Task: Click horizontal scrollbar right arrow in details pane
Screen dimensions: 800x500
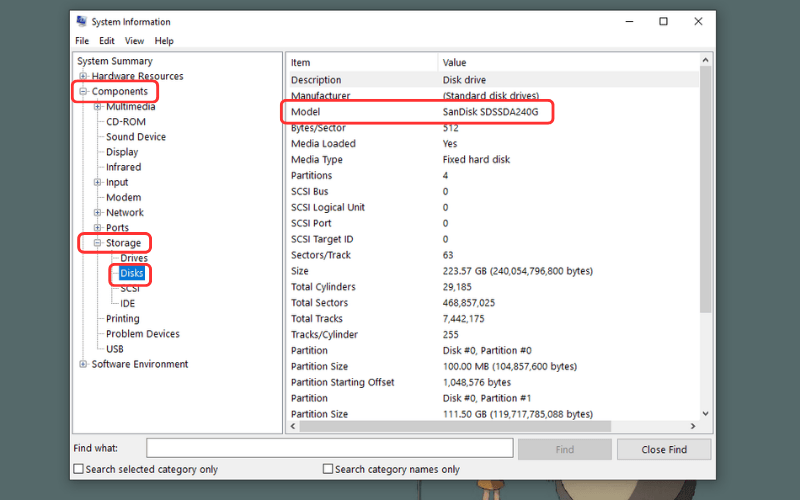Action: 692,427
